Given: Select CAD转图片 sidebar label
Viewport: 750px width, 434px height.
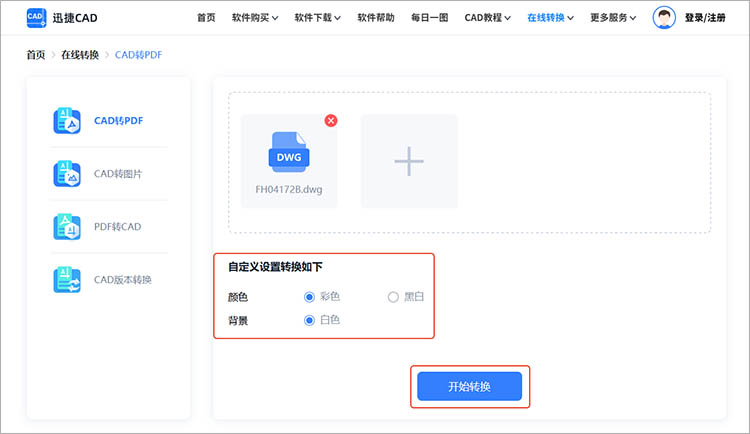Looking at the screenshot, I should (118, 174).
